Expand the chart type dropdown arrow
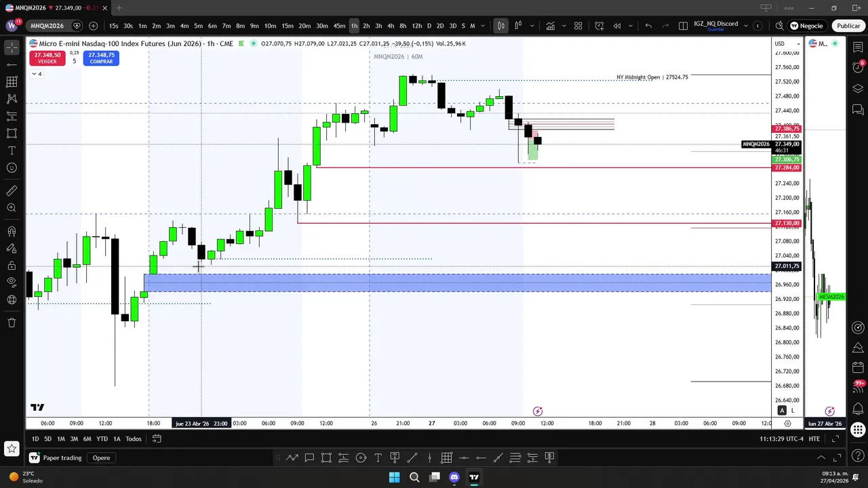Screen dimensions: 868x488 pos(532,26)
